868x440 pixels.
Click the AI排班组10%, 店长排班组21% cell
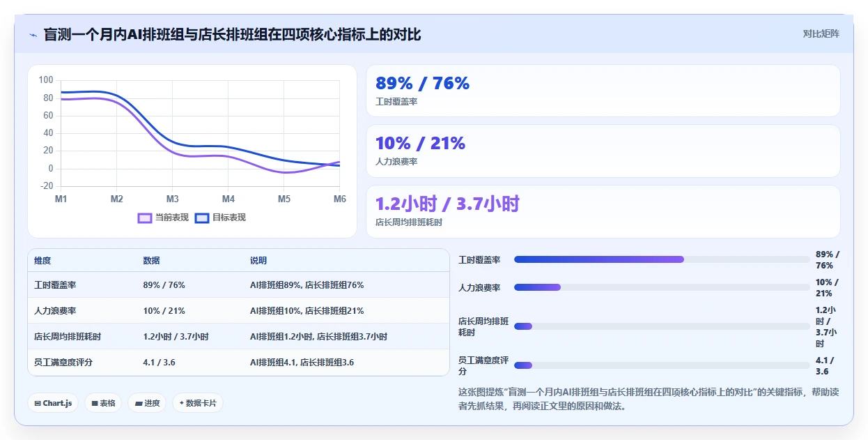pos(307,311)
